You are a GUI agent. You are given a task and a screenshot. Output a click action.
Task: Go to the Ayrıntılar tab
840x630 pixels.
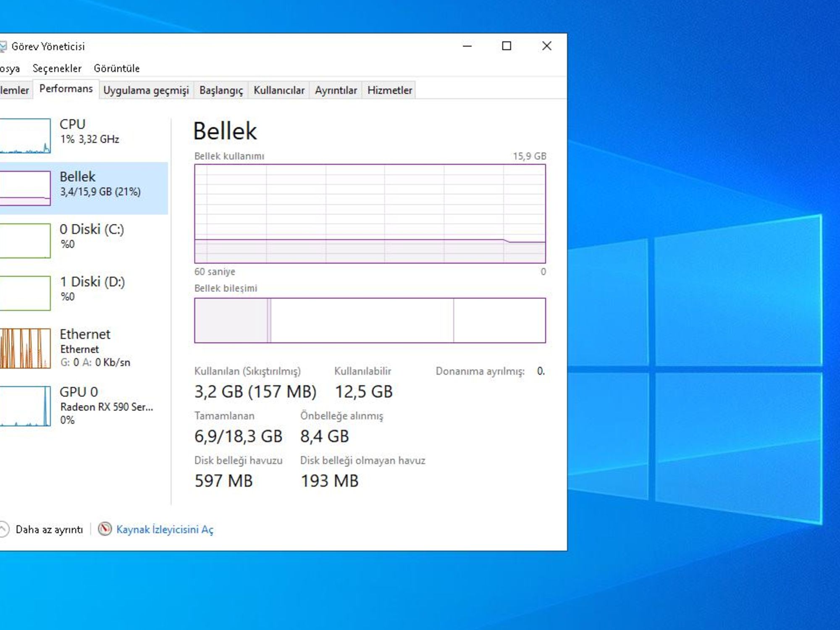(x=336, y=90)
